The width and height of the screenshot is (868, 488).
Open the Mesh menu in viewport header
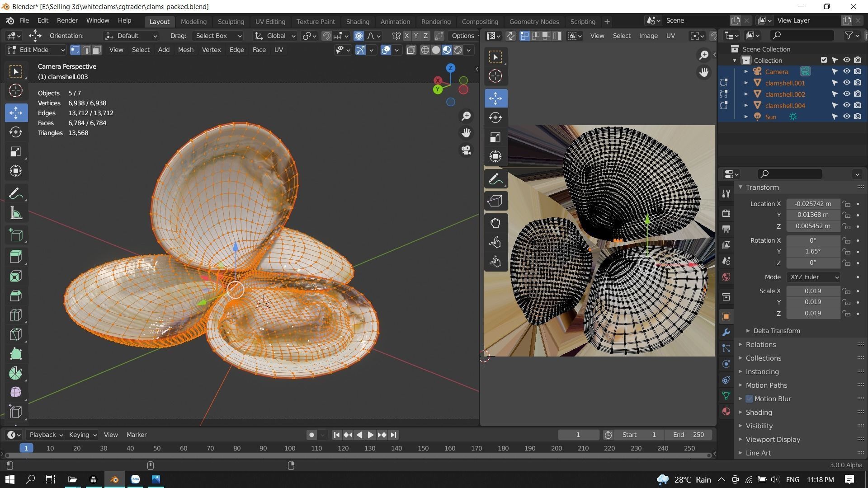click(x=185, y=50)
